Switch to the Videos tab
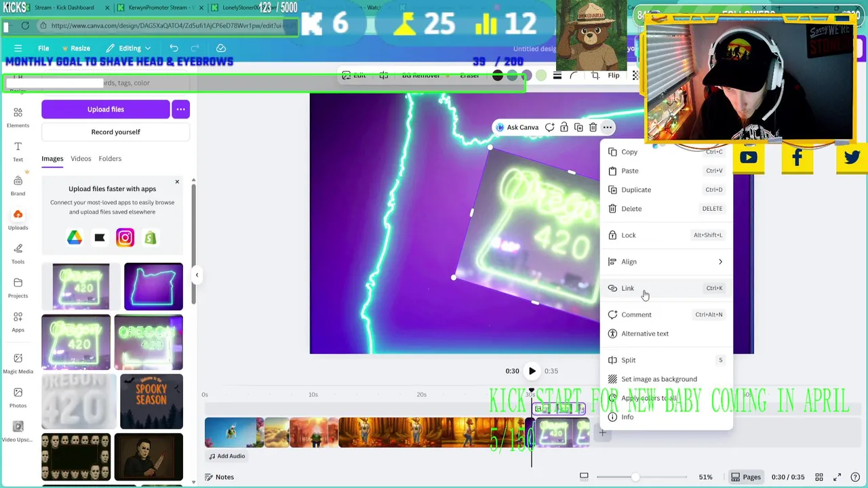This screenshot has width=868, height=488. pos(81,159)
